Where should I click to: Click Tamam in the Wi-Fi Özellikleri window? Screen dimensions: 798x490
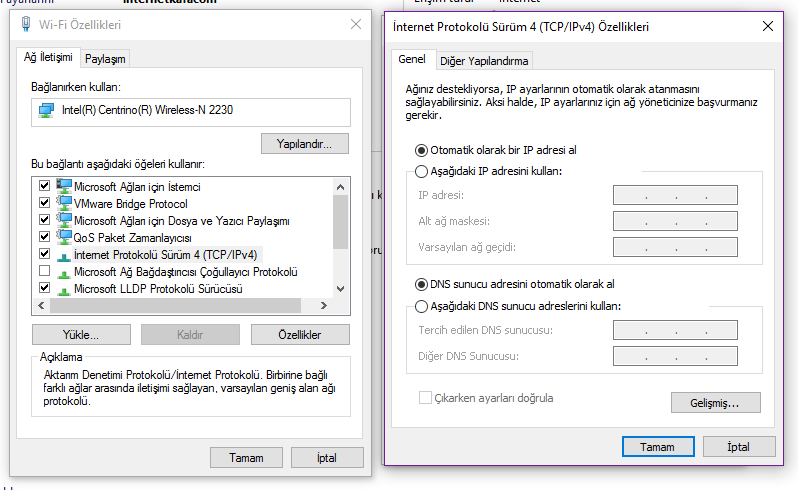246,458
